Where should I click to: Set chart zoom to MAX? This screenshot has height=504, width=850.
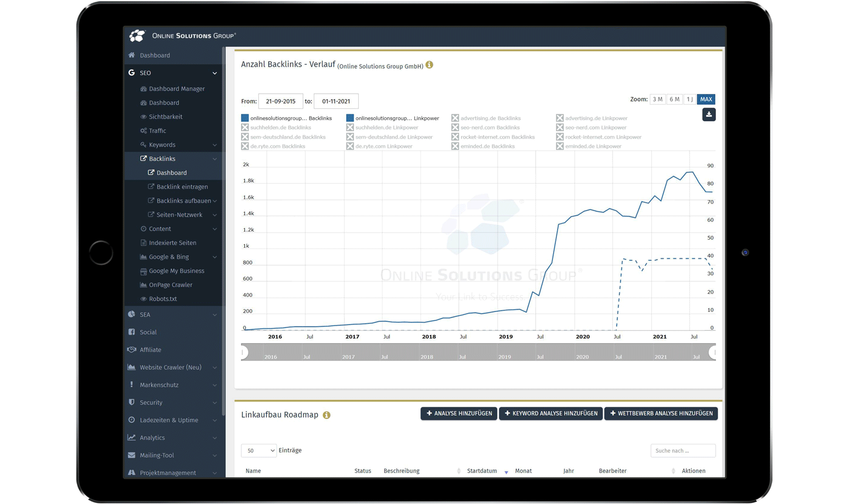tap(706, 99)
